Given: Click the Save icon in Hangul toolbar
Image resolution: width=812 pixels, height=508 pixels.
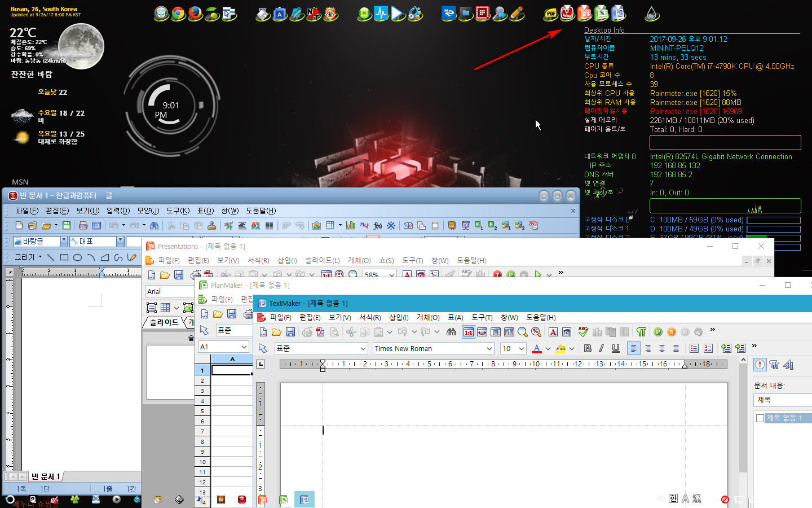Looking at the screenshot, I should 67,225.
